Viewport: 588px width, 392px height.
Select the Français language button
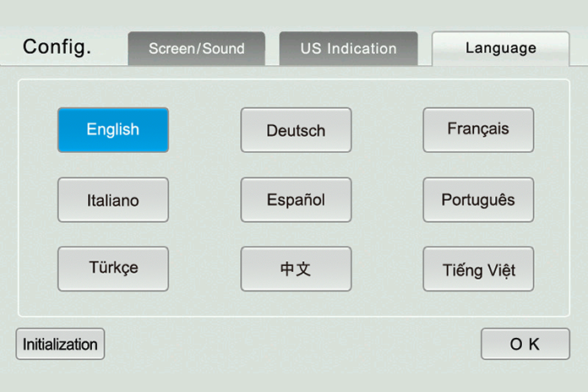coord(478,130)
